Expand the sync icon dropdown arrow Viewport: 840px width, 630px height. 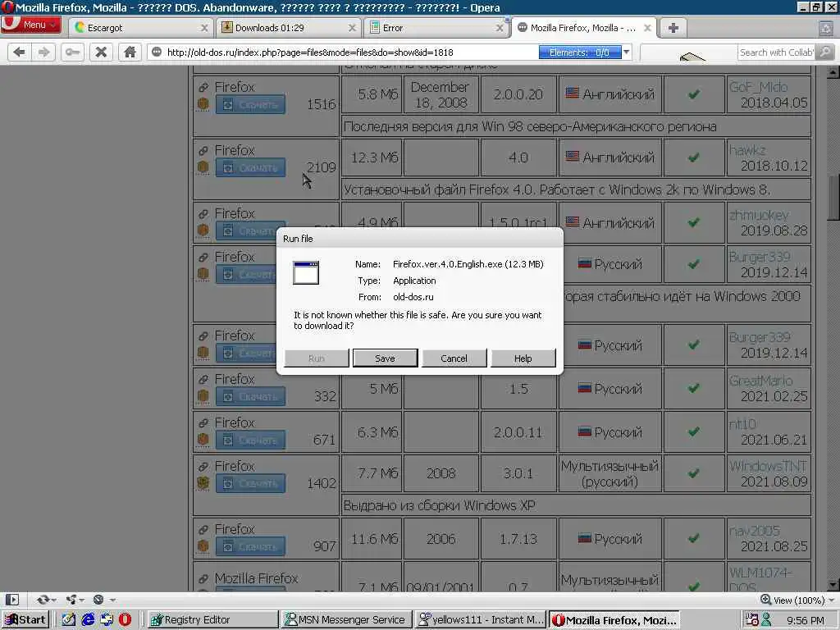point(55,600)
